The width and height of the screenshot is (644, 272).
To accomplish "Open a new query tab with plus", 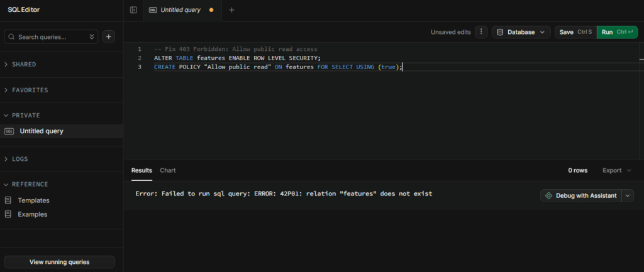I will point(231,10).
